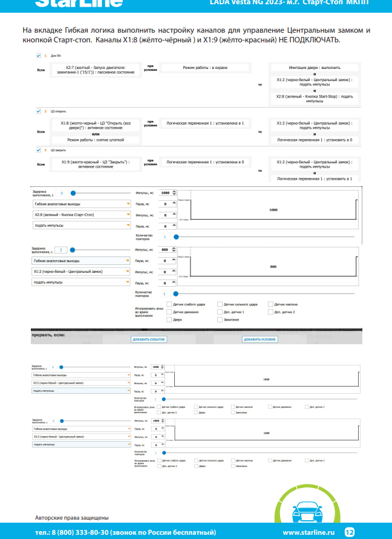Click the page number 12 badge
Viewport: 392px width, 539px height.
click(x=350, y=532)
